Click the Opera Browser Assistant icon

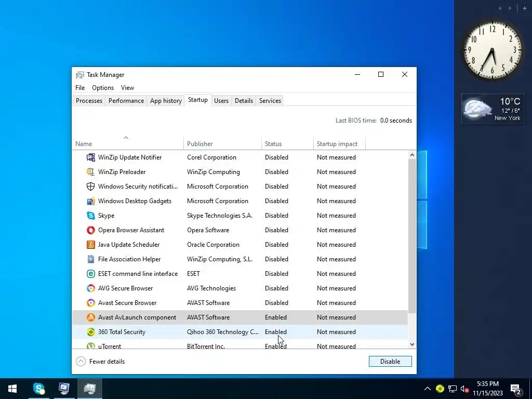click(x=90, y=230)
